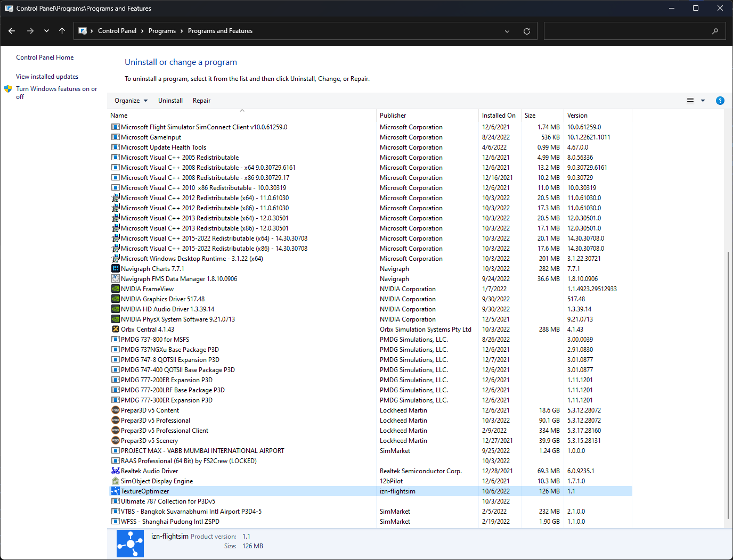Open the Control Panel Home link
This screenshot has width=733, height=560.
point(45,57)
